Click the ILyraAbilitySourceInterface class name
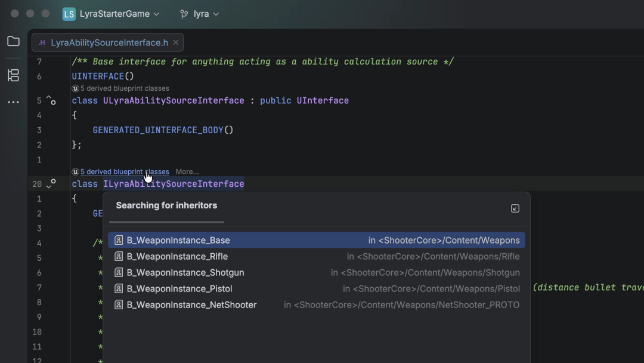This screenshot has height=363, width=644. pos(174,184)
